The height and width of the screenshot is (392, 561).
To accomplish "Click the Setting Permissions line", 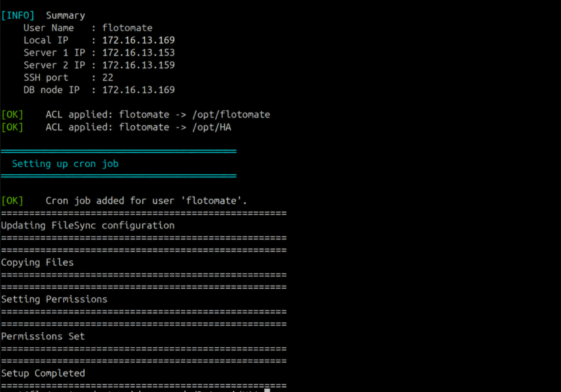I will 54,299.
